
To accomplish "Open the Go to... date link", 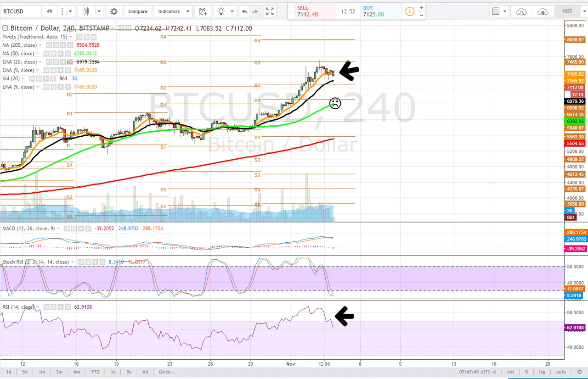I will pyautogui.click(x=167, y=372).
